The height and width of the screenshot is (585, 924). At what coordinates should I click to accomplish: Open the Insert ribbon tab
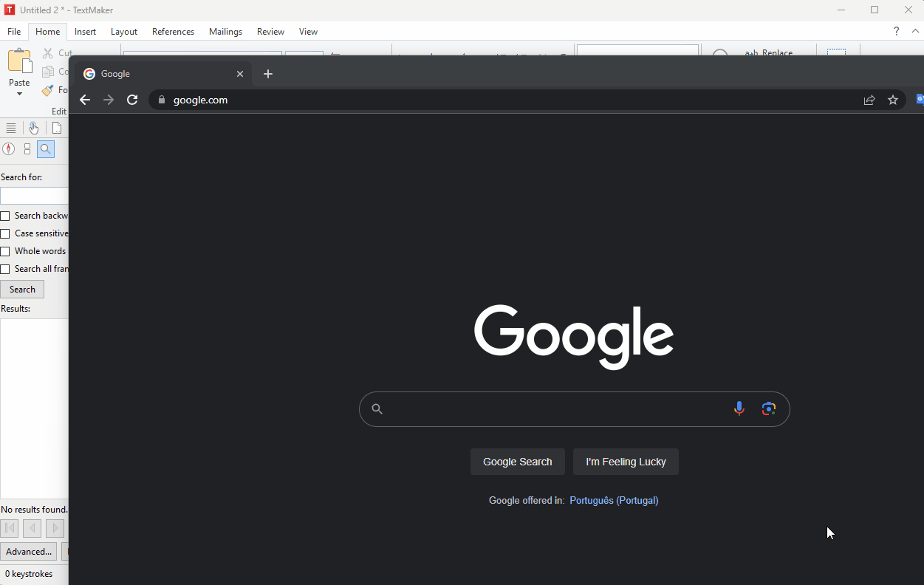pos(85,32)
